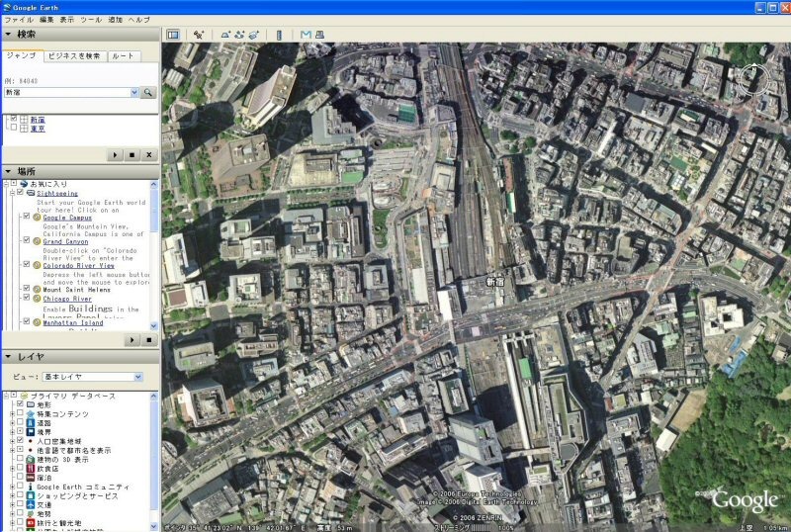Expand the 交通 layer tree node
The image size is (791, 532).
pos(13,504)
